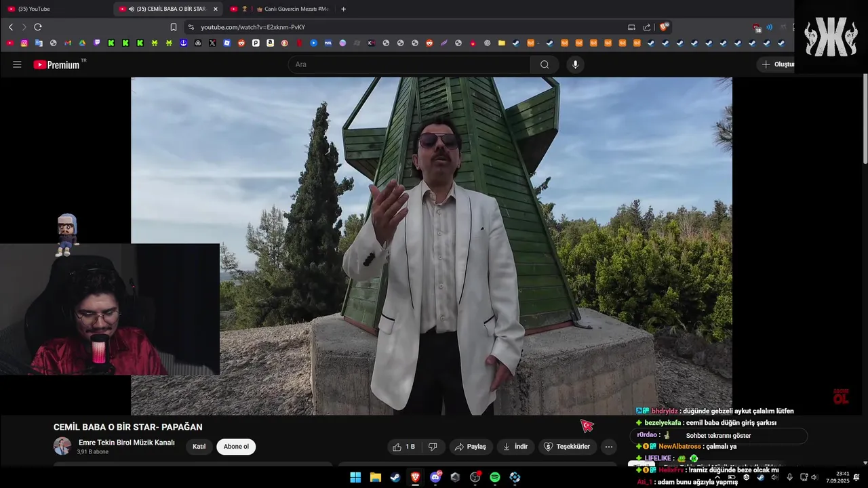868x488 pixels.
Task: Go back in browser history
Action: click(11, 27)
